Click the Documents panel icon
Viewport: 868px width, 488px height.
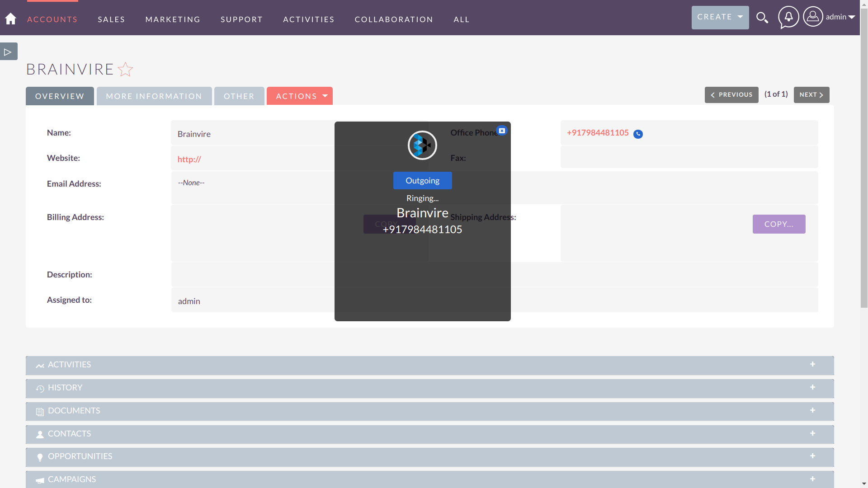coord(40,412)
